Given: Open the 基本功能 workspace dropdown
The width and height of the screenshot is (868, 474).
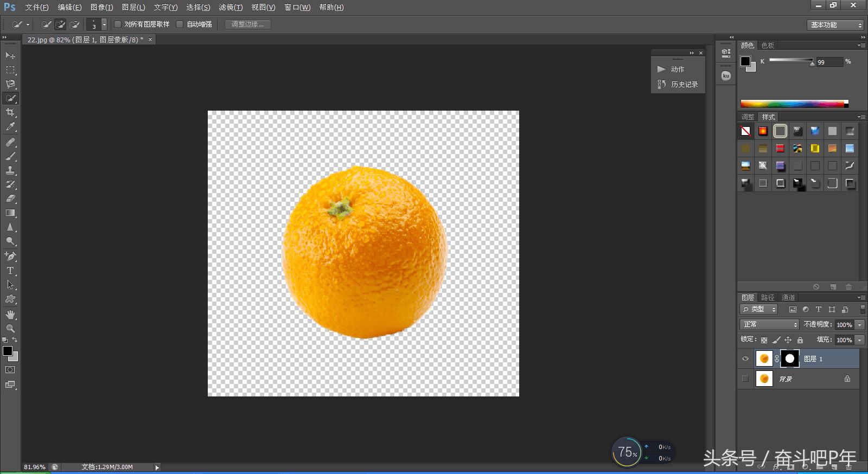Looking at the screenshot, I should tap(835, 25).
